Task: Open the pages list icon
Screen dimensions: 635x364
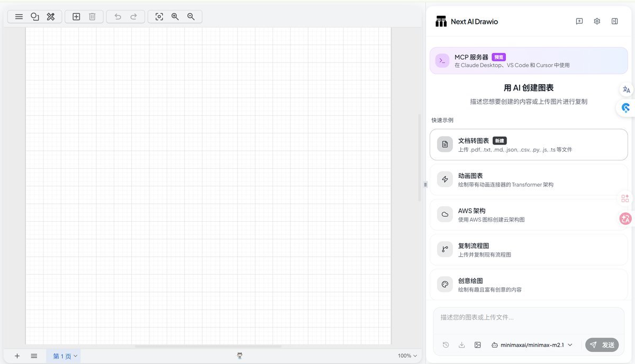Action: [x=34, y=356]
